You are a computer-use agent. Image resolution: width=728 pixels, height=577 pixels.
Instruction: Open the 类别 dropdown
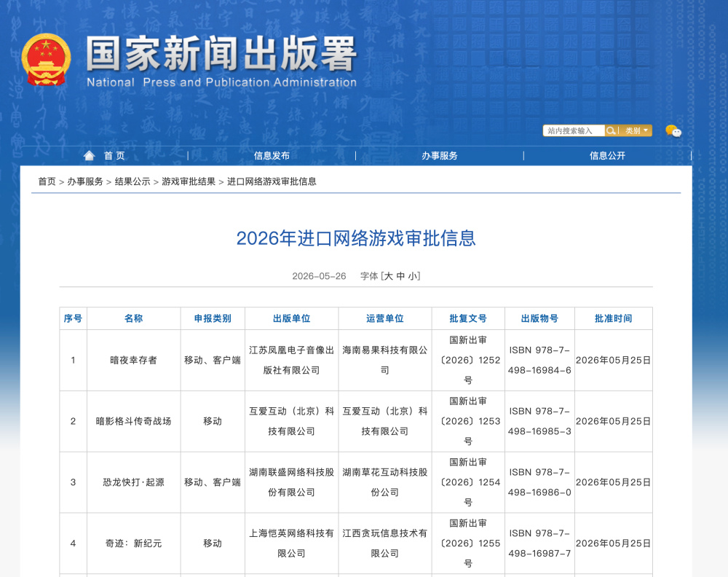636,130
